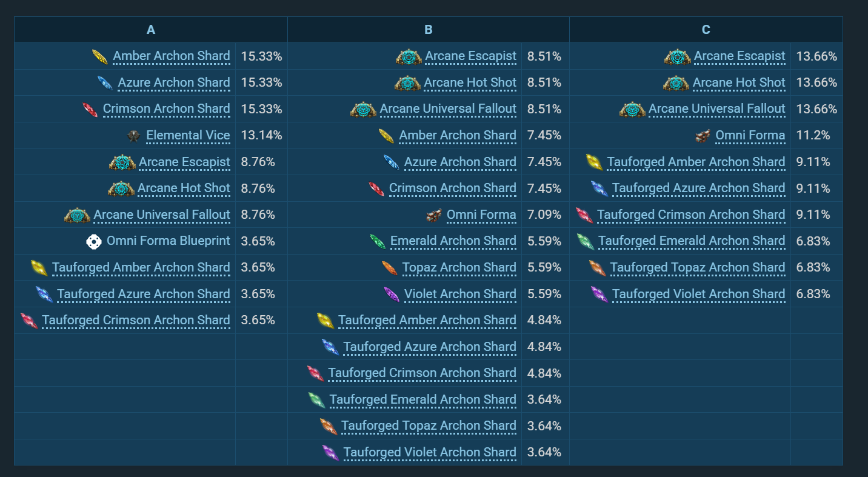Click the Tauforged Amber shard icon in column A
868x477 pixels.
(39, 268)
